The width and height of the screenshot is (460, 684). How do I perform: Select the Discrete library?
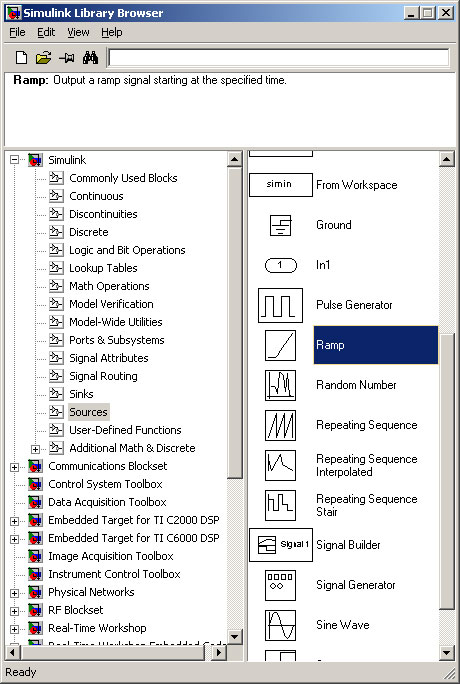coord(89,232)
